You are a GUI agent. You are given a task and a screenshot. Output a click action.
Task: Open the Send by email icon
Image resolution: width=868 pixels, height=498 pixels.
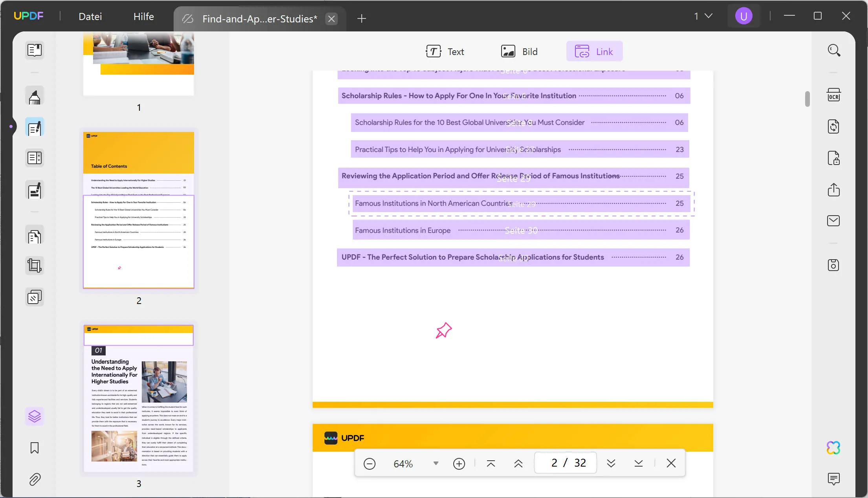click(x=833, y=221)
